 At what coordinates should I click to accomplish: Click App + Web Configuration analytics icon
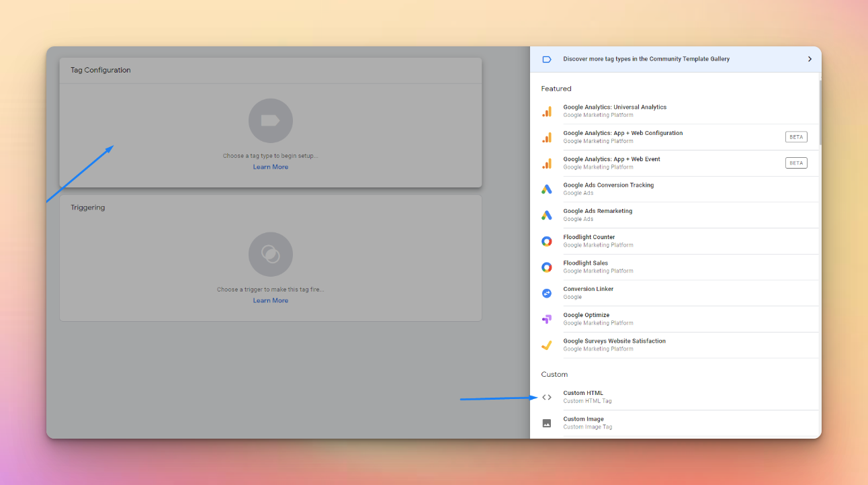click(x=547, y=137)
